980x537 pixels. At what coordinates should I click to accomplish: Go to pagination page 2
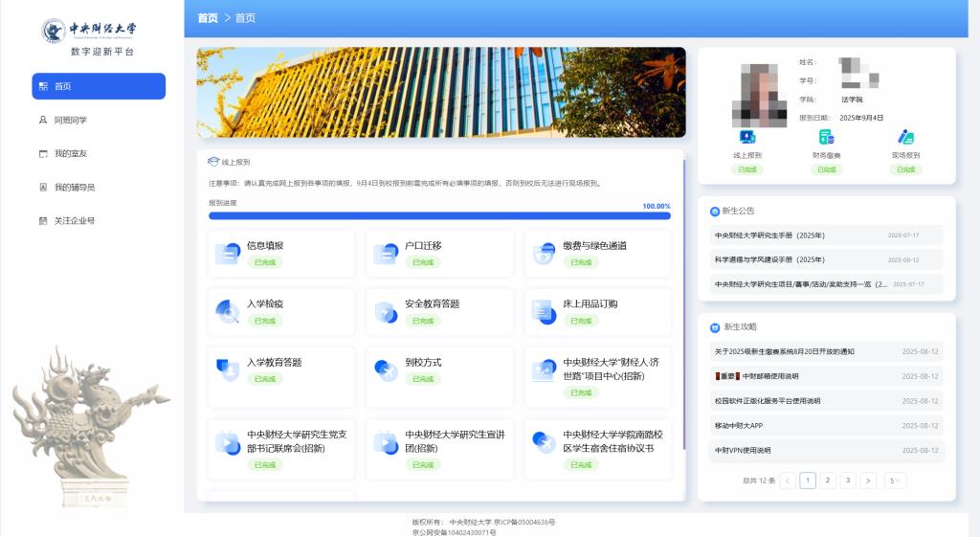828,481
